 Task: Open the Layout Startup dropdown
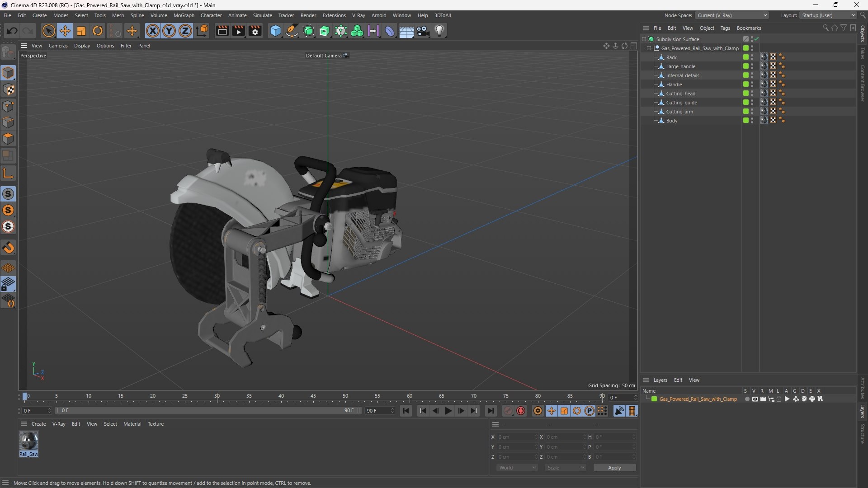[828, 15]
